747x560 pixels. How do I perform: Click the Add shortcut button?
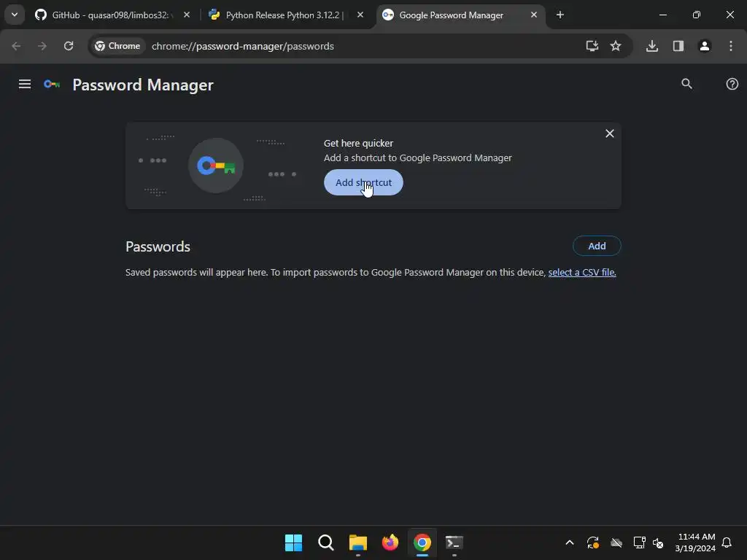tap(363, 182)
